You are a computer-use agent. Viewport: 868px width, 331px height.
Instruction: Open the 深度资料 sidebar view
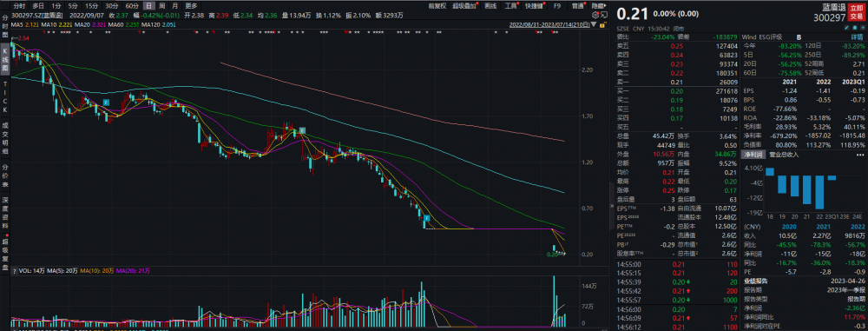point(5,212)
